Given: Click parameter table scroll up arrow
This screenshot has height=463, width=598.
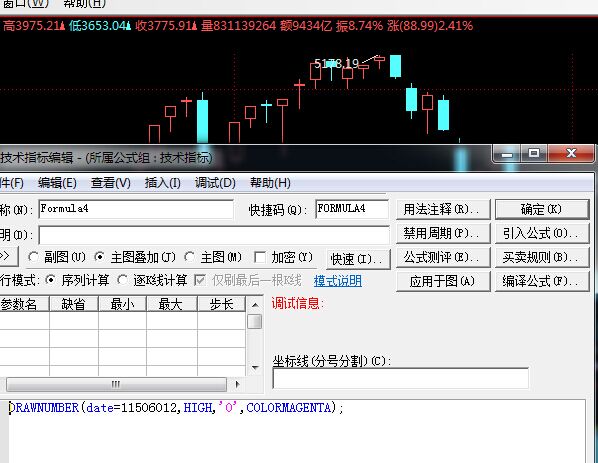Looking at the screenshot, I should coord(255,305).
